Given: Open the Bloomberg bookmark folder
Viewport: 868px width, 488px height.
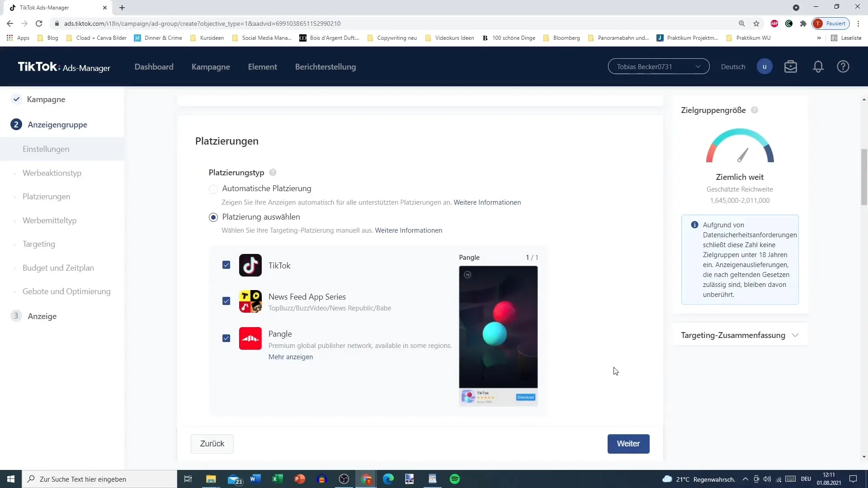Looking at the screenshot, I should [x=561, y=38].
